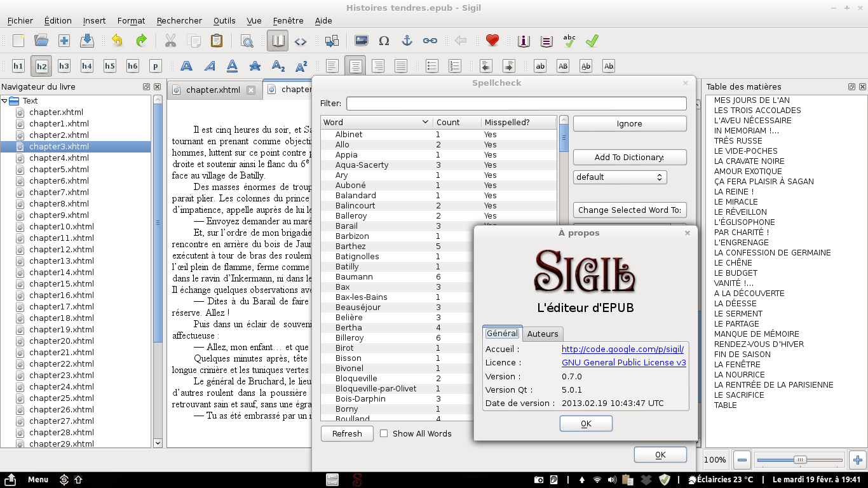This screenshot has width=868, height=488.
Task: Open the GNU General Public License v3 link
Action: (x=623, y=363)
